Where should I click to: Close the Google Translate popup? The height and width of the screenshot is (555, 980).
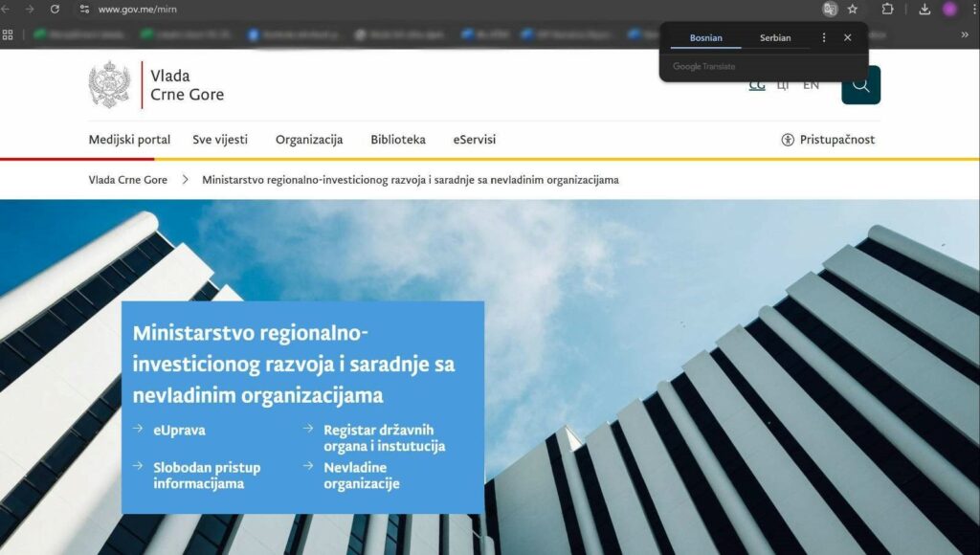click(848, 37)
